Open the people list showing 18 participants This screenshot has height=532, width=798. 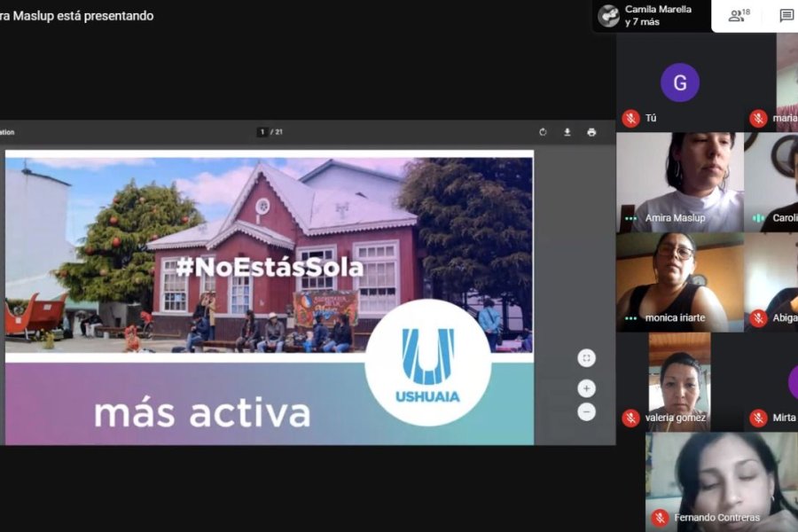click(x=739, y=15)
